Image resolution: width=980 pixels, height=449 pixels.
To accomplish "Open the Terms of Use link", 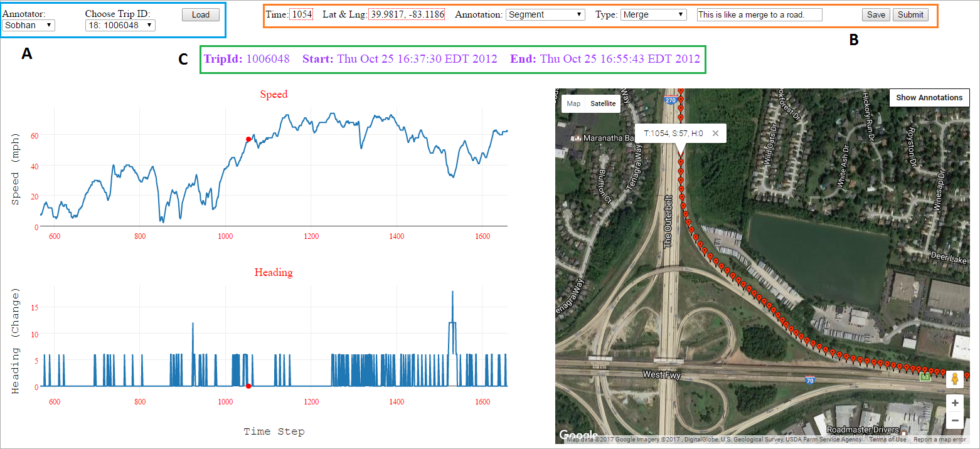I will pyautogui.click(x=887, y=440).
